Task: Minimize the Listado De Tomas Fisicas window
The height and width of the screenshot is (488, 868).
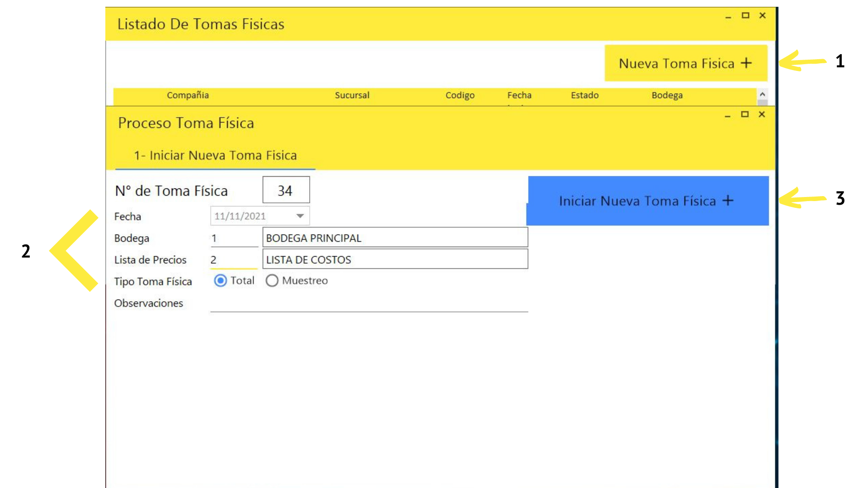Action: pyautogui.click(x=728, y=16)
